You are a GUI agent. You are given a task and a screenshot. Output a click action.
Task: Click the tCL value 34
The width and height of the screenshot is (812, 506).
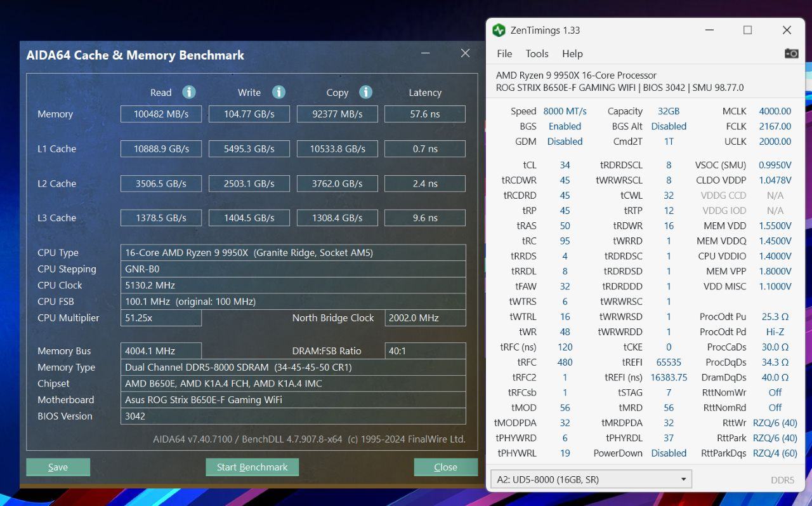click(565, 165)
